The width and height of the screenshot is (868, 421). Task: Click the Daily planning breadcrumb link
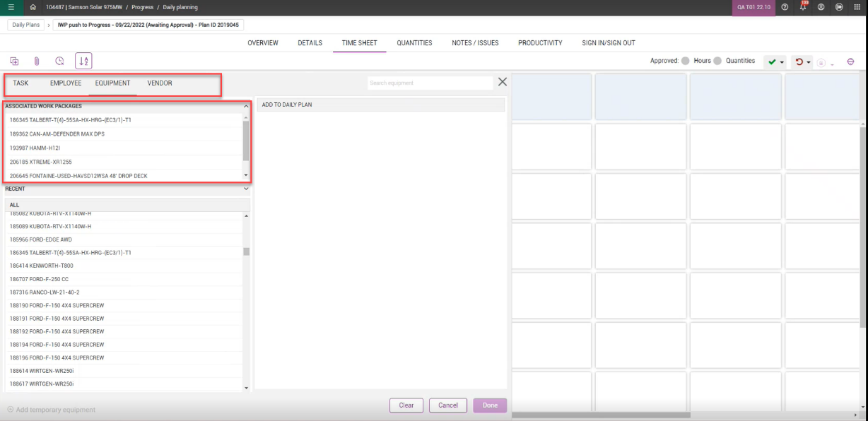[180, 7]
